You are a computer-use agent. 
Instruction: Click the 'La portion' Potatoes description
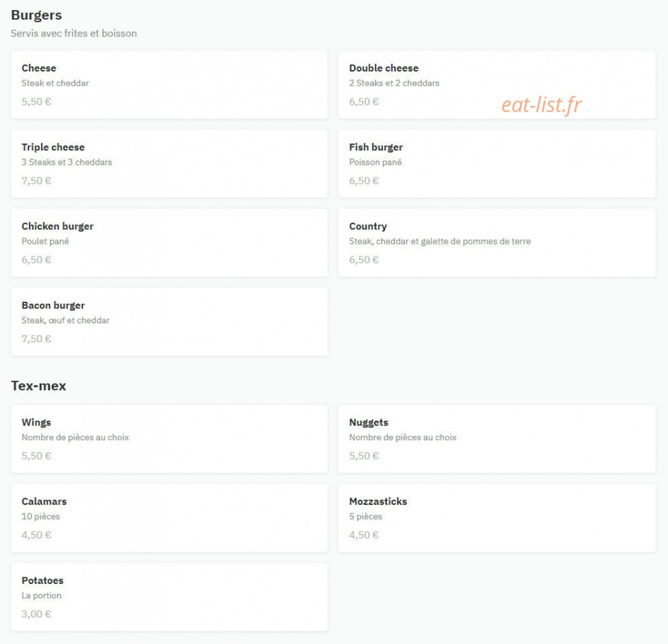coord(41,595)
